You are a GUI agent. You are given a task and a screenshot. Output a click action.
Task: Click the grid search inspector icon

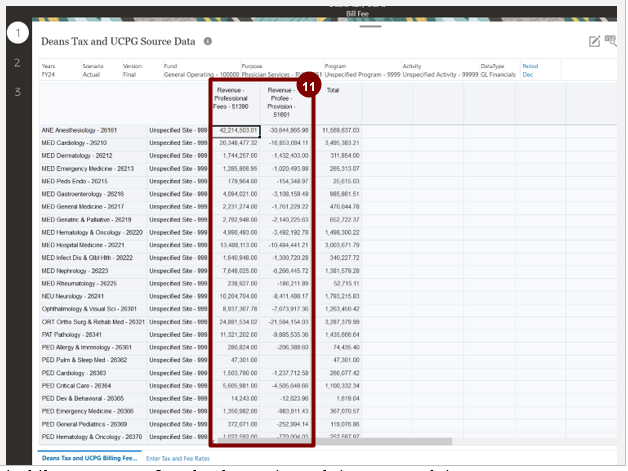610,41
